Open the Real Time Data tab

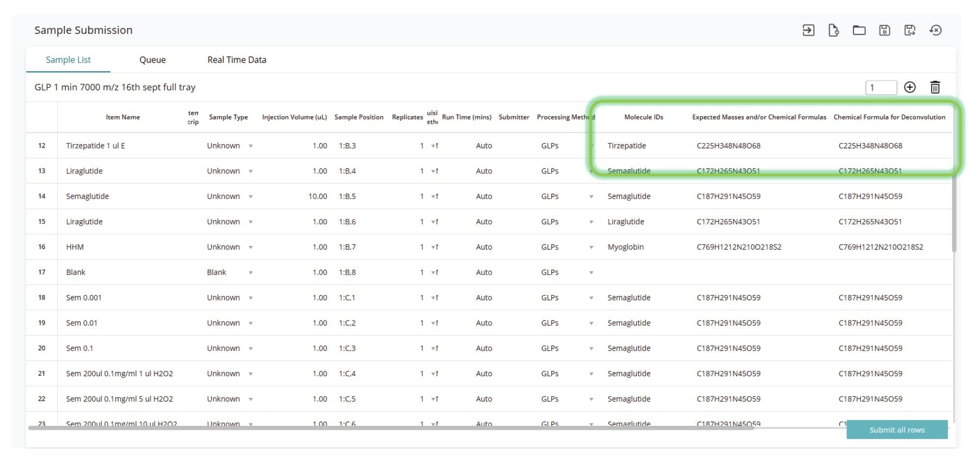point(237,59)
